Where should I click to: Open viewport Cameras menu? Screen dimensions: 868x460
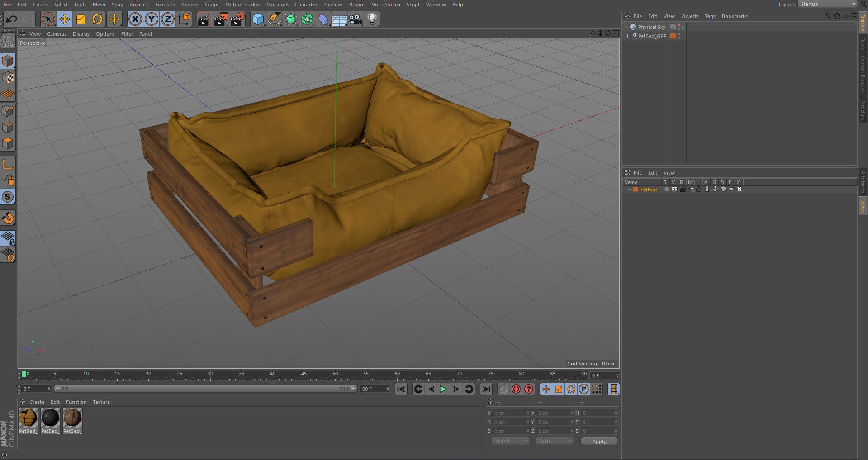57,34
